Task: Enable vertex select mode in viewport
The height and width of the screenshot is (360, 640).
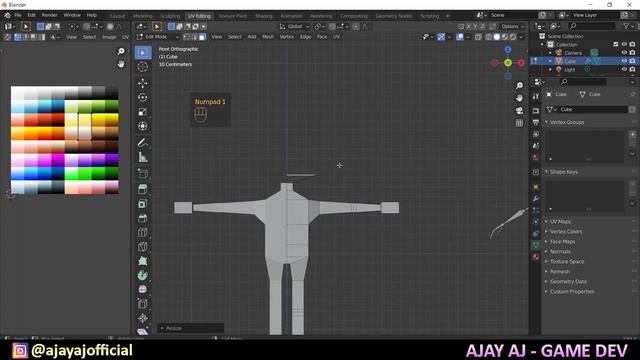Action: coord(186,37)
